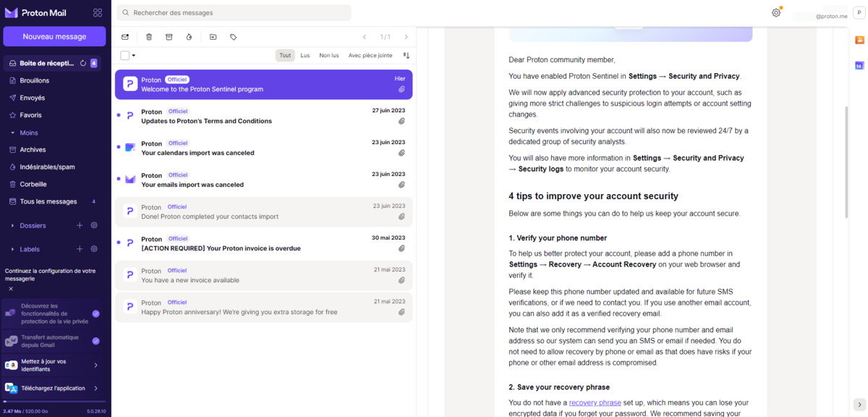Click the trash icon in message toolbar
Viewport: 868px width, 417px height.
click(149, 37)
